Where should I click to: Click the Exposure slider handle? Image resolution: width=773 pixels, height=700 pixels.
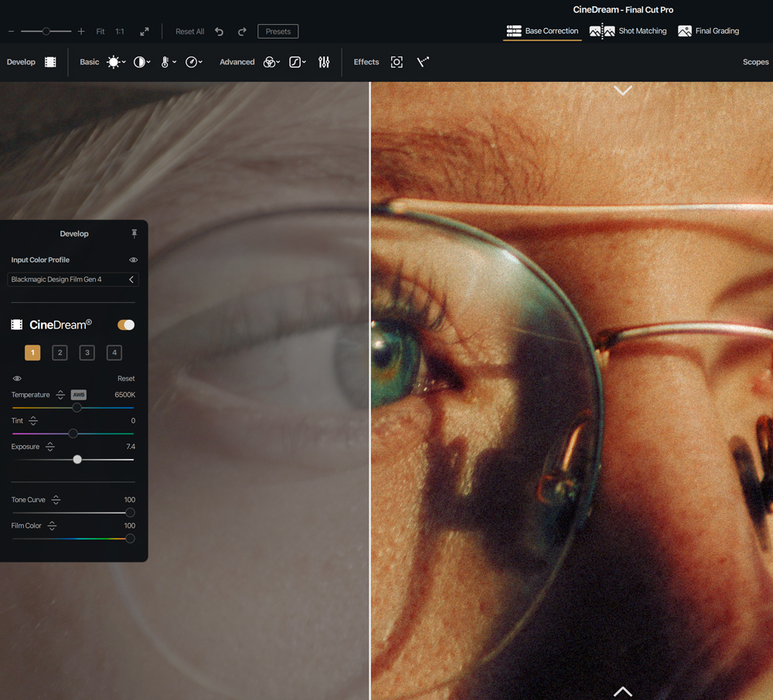coord(77,460)
